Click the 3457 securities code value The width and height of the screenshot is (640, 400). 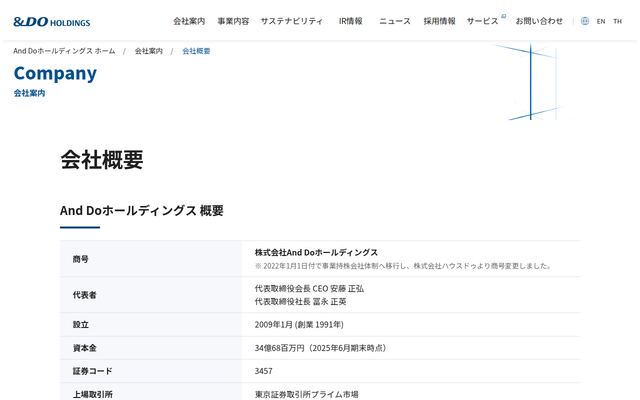[263, 371]
